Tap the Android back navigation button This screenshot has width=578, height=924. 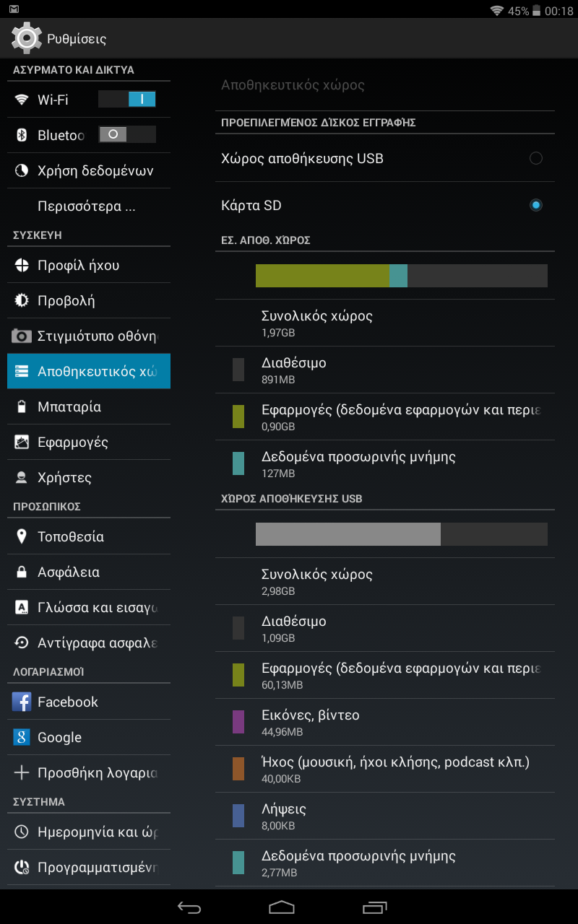[189, 907]
